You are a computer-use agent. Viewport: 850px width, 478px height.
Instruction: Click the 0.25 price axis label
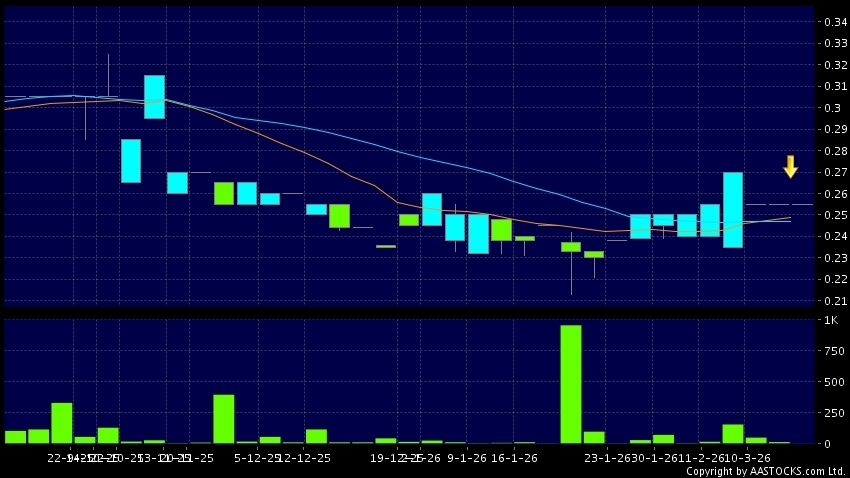(832, 215)
